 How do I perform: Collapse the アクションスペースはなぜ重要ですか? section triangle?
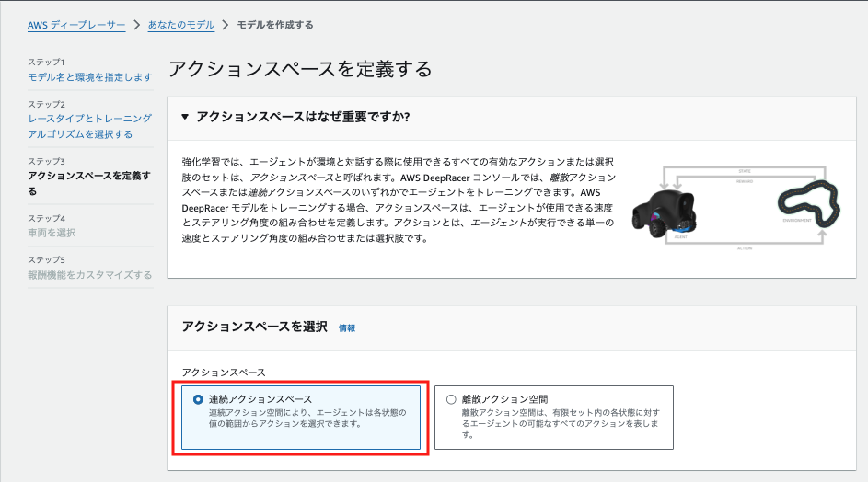(x=185, y=117)
